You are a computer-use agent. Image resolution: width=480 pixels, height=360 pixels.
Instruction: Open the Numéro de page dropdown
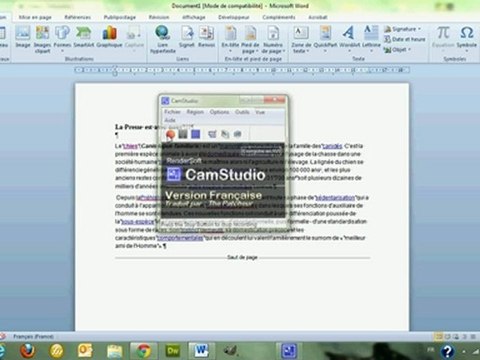tap(273, 40)
